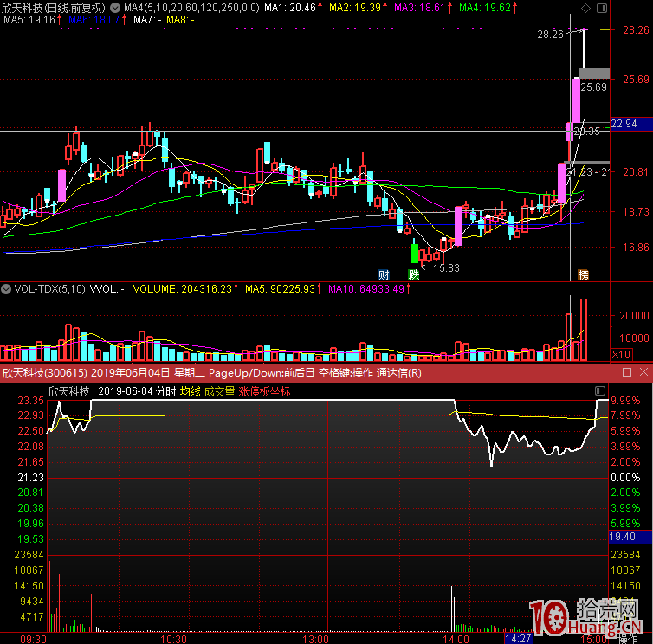This screenshot has width=653, height=644.
Task: Toggle the panel icon in the intraday chart
Action: point(599,391)
